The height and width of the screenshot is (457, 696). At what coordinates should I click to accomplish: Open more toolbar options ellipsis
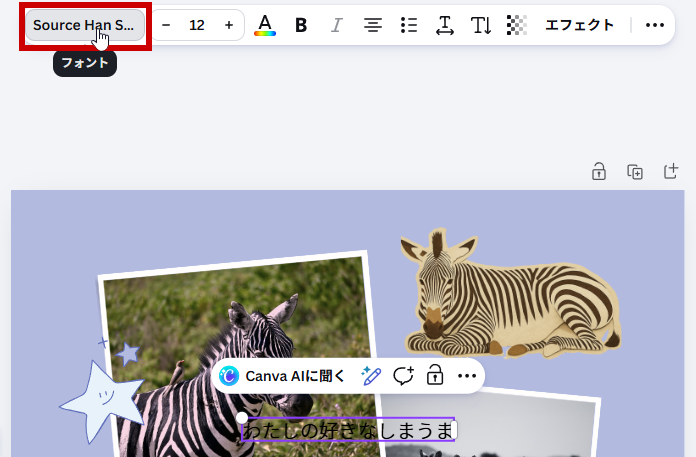(655, 25)
